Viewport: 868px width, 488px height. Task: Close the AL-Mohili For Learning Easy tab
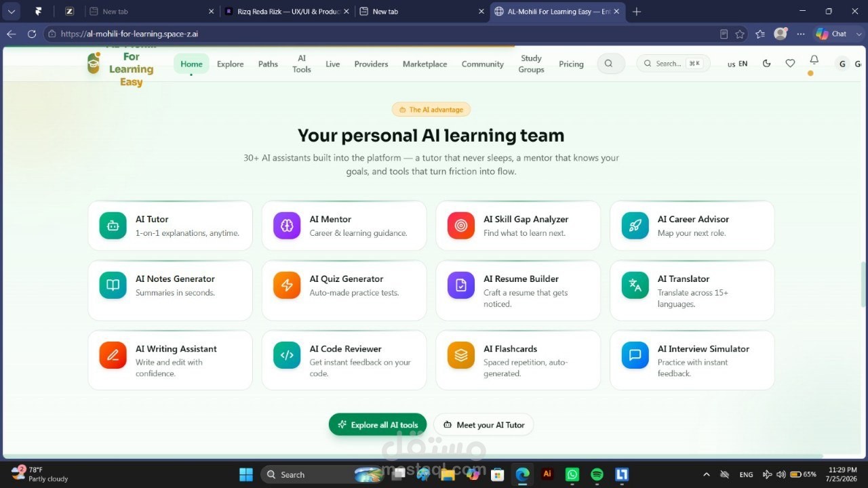click(x=616, y=12)
